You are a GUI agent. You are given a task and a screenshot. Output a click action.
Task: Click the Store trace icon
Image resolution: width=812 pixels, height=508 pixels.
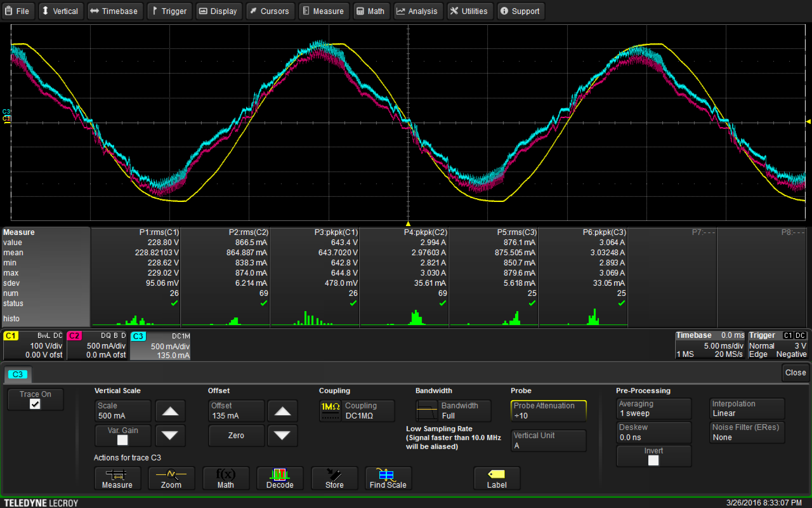[334, 478]
